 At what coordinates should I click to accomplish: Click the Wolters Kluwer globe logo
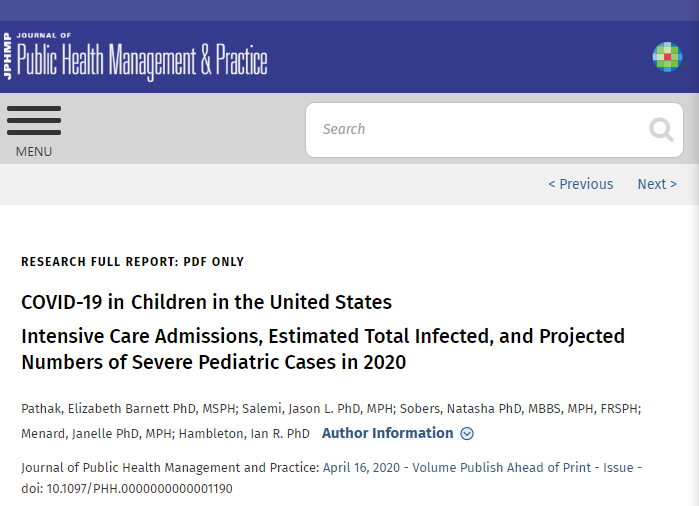coord(668,57)
